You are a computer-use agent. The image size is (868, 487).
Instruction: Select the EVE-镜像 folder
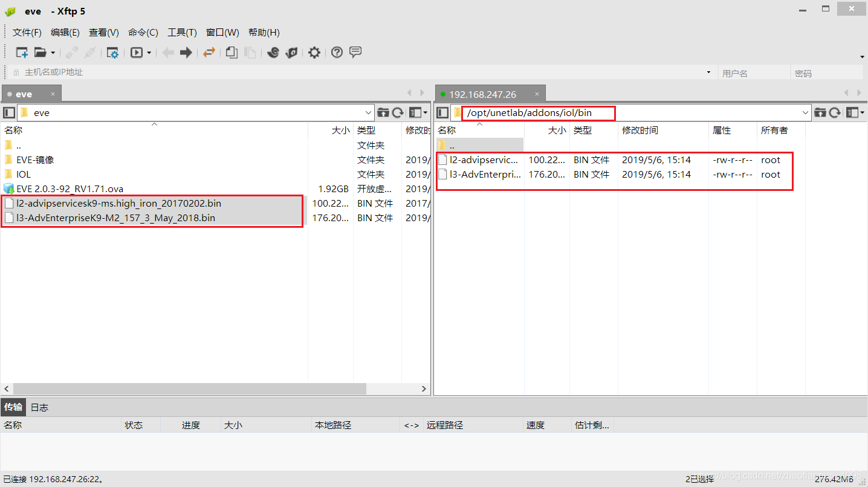pyautogui.click(x=35, y=160)
